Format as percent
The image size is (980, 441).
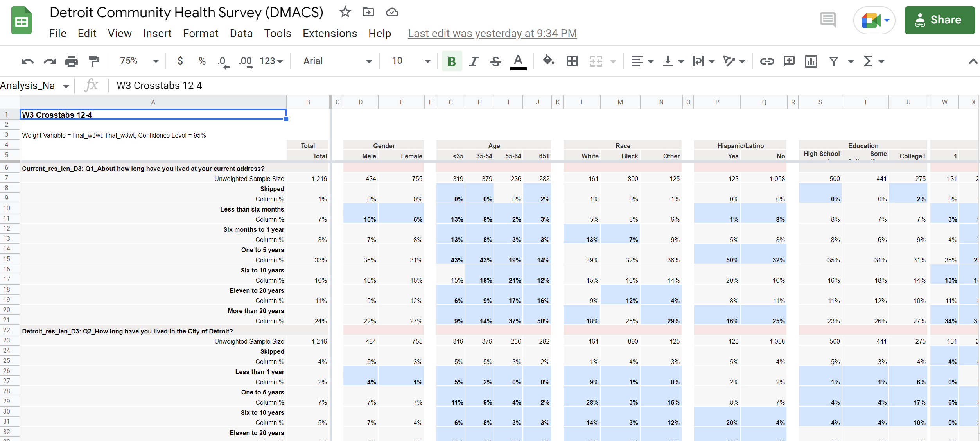tap(202, 61)
